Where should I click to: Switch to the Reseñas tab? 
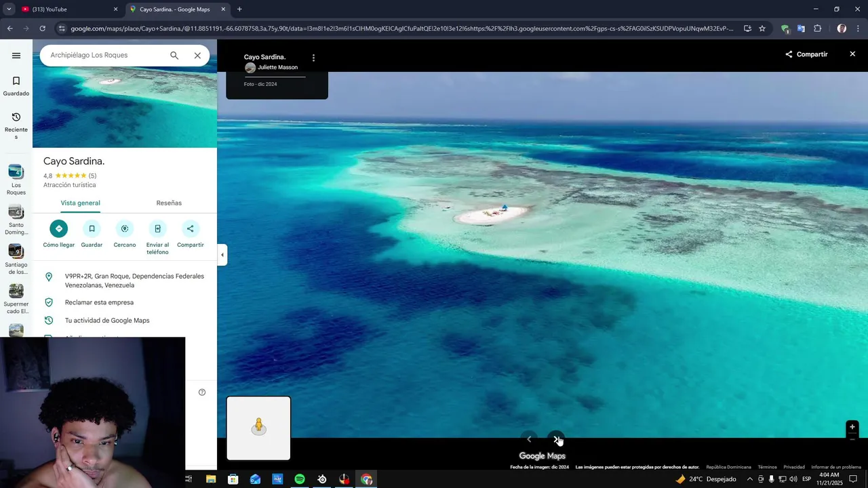pos(169,203)
